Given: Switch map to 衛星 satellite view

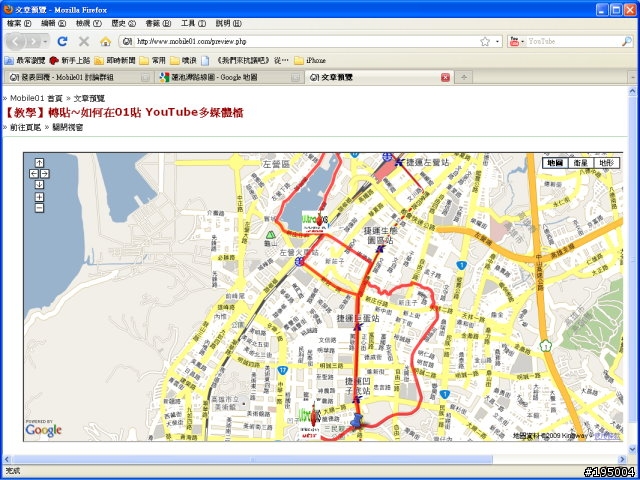Looking at the screenshot, I should 580,163.
